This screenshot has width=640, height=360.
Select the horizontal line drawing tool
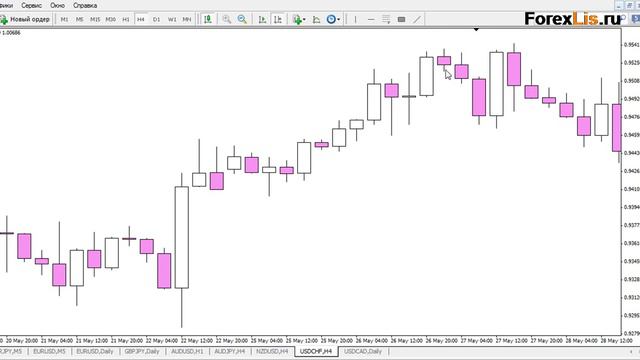371,19
